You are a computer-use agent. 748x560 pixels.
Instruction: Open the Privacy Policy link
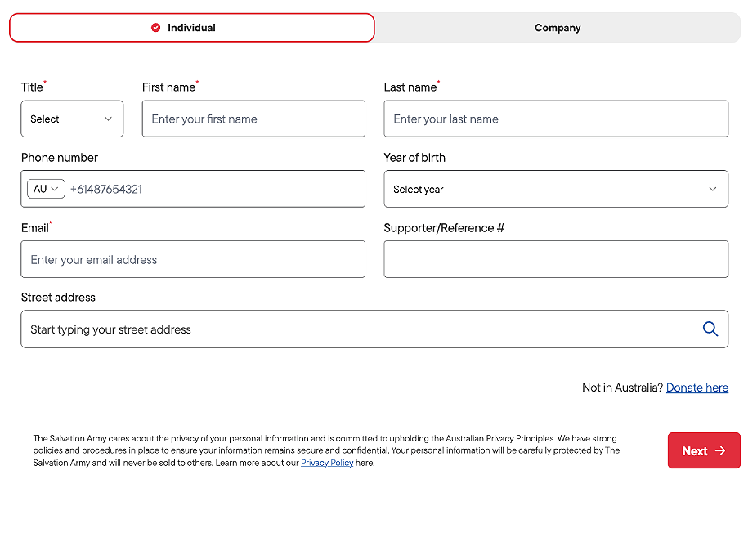pyautogui.click(x=327, y=463)
